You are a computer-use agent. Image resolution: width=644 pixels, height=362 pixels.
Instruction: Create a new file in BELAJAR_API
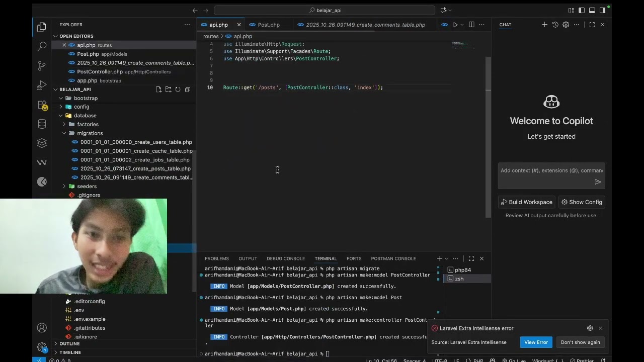tap(158, 89)
